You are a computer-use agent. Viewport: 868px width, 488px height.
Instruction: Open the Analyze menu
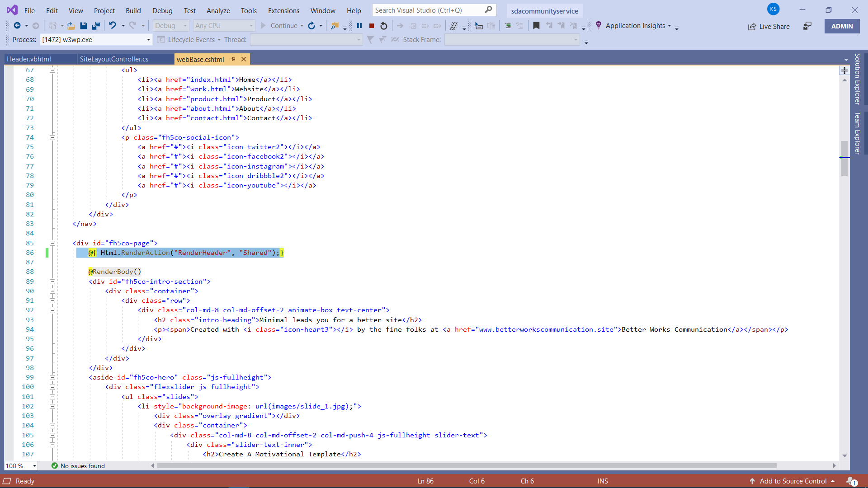coord(218,10)
